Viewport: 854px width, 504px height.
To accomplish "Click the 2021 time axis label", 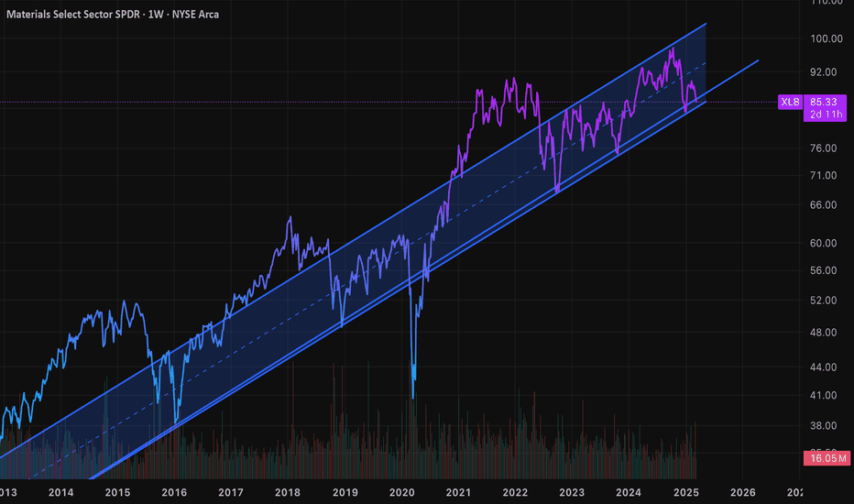I will click(458, 493).
